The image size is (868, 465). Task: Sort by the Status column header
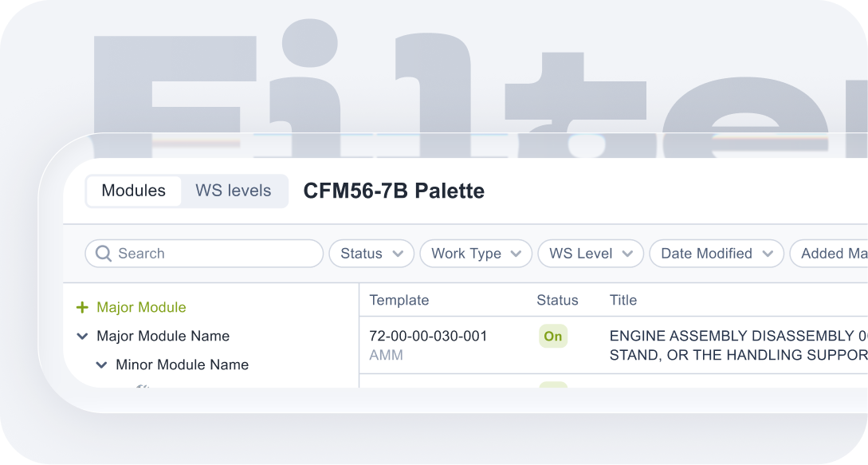(557, 301)
